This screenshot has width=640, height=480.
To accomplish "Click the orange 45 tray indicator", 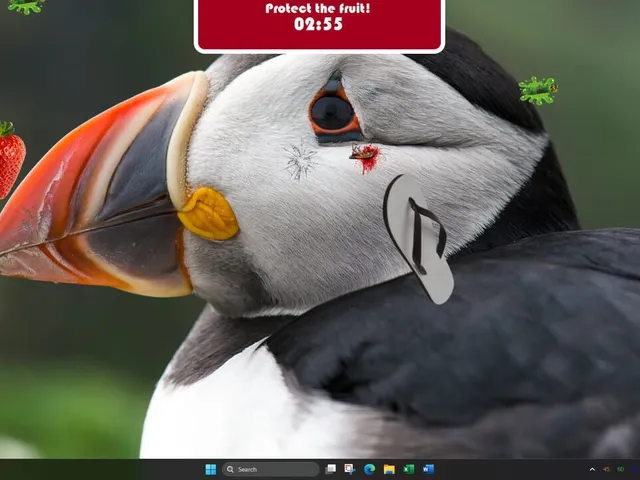I will pos(607,470).
